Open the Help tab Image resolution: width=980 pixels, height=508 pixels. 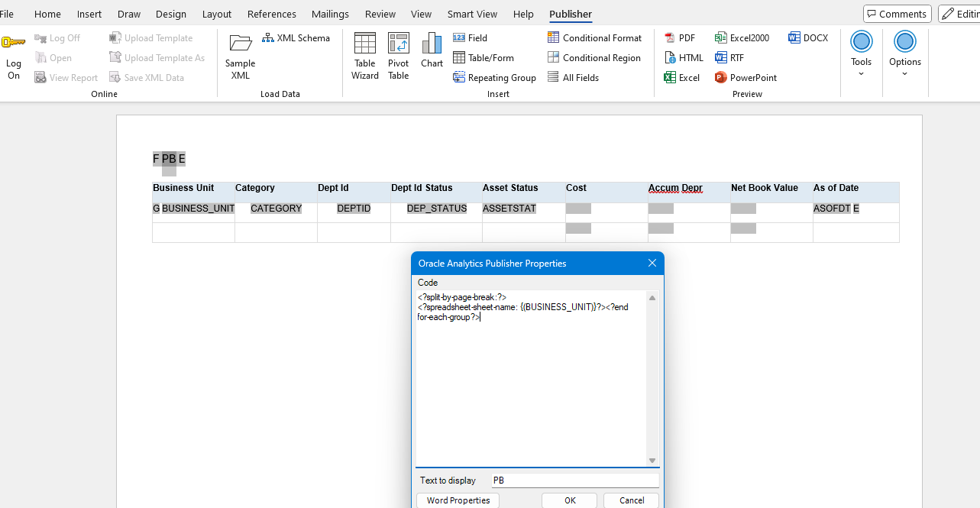coord(523,14)
